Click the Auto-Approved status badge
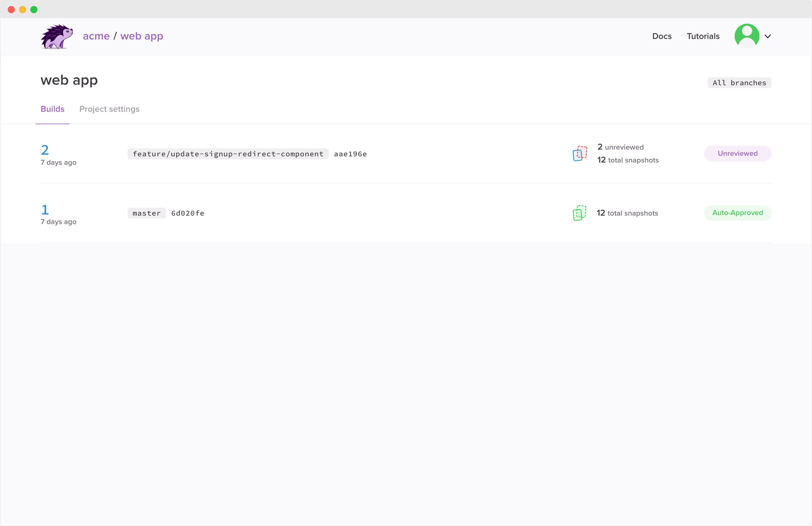812x526 pixels. (737, 213)
